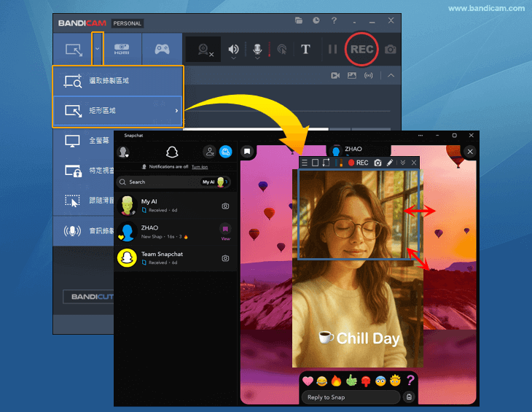Open recording bar hamburger menu
Viewport: 532px width, 412px height.
305,163
